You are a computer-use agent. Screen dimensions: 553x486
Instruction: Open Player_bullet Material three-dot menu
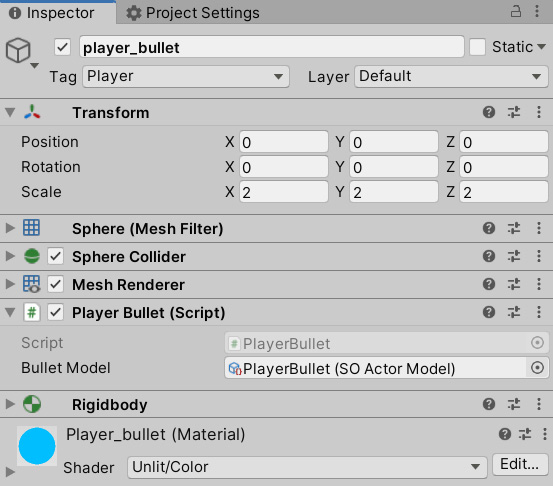545,434
